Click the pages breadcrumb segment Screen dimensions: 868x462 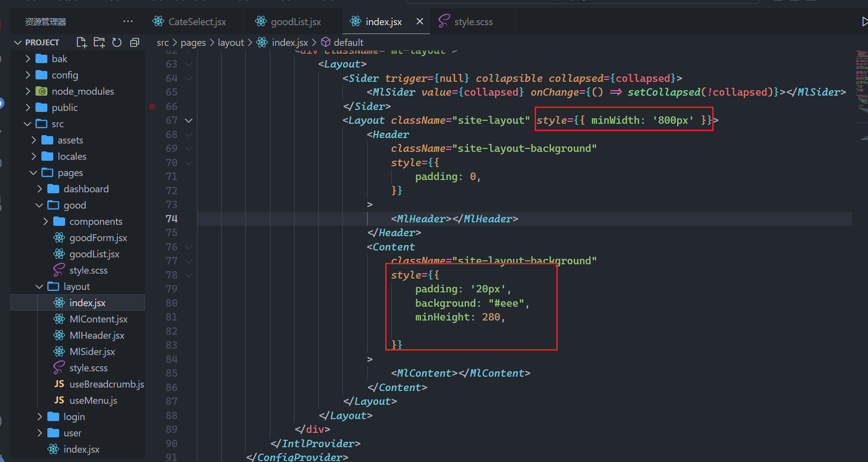click(x=193, y=43)
